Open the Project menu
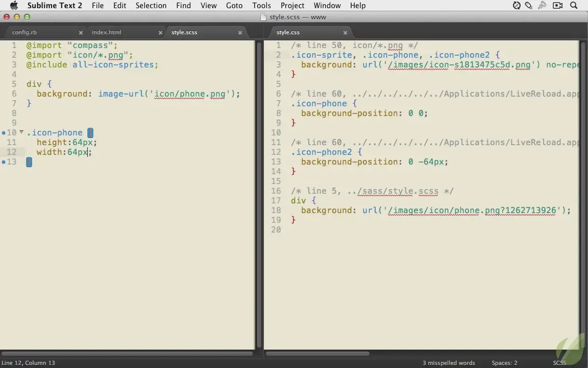Screen dimensions: 588x368 pyautogui.click(x=292, y=5)
